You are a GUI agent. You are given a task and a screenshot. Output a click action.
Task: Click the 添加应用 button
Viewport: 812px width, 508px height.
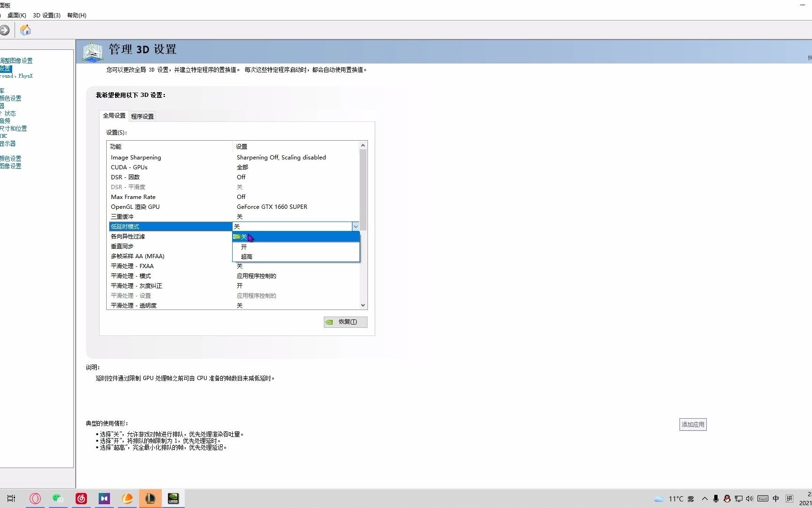pyautogui.click(x=692, y=424)
